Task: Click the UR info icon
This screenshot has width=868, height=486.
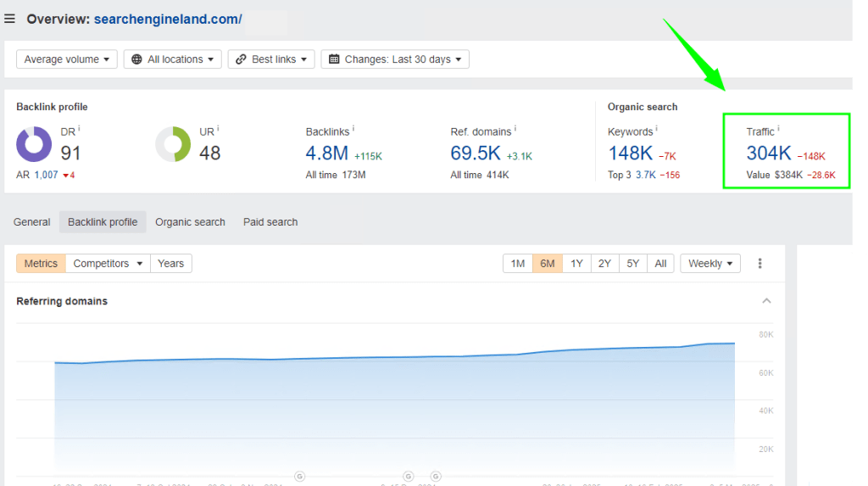Action: (218, 129)
